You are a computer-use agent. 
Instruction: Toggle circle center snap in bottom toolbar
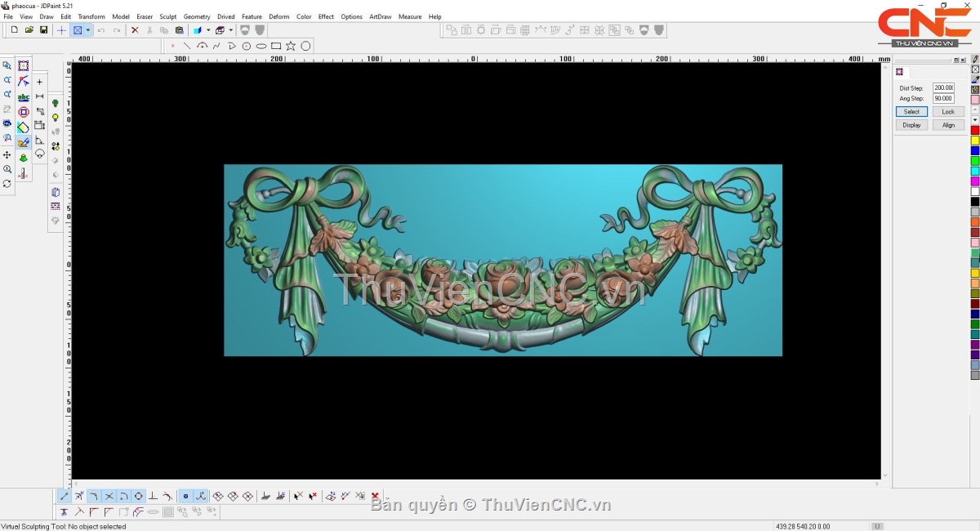click(x=138, y=496)
